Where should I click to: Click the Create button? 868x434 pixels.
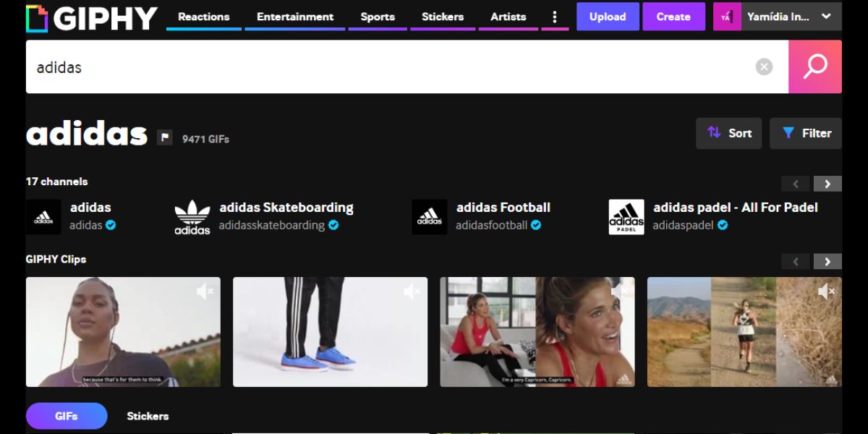tap(673, 17)
